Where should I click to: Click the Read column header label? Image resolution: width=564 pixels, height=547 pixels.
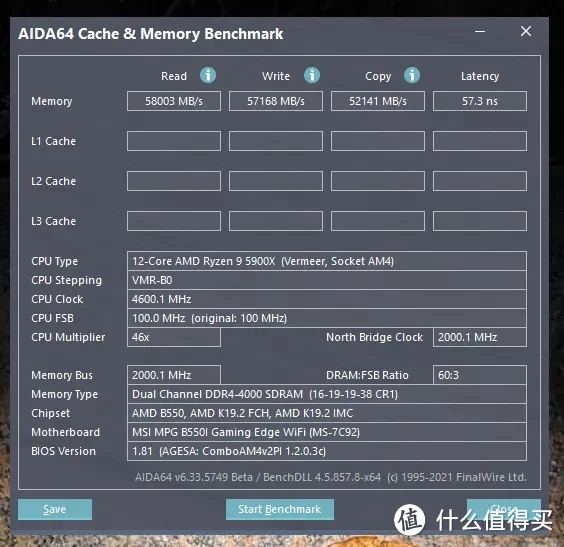point(174,76)
